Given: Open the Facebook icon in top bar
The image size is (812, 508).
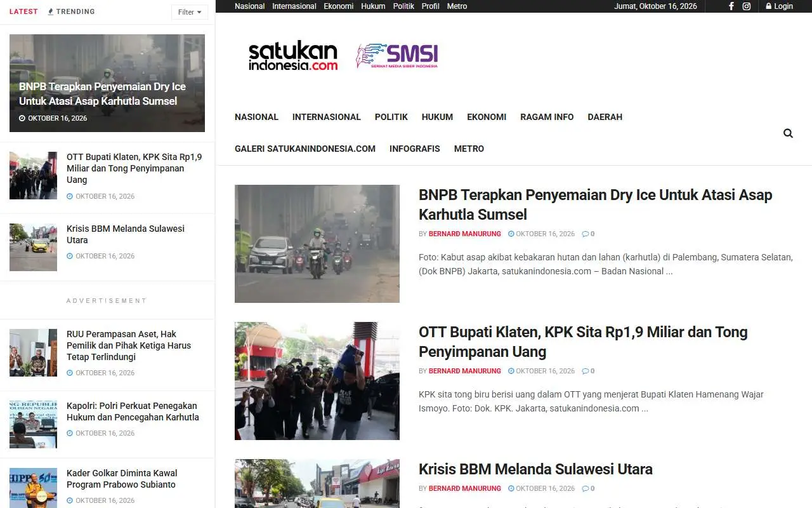Looking at the screenshot, I should (731, 6).
